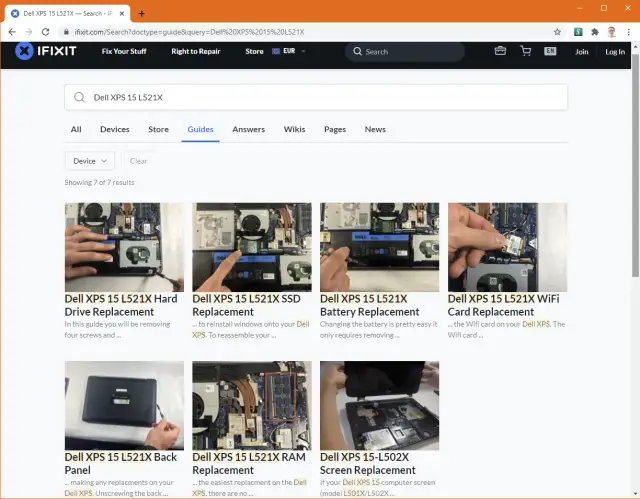
Task: Open XPS 15-L502X Screen Replacement title
Action: click(x=368, y=464)
